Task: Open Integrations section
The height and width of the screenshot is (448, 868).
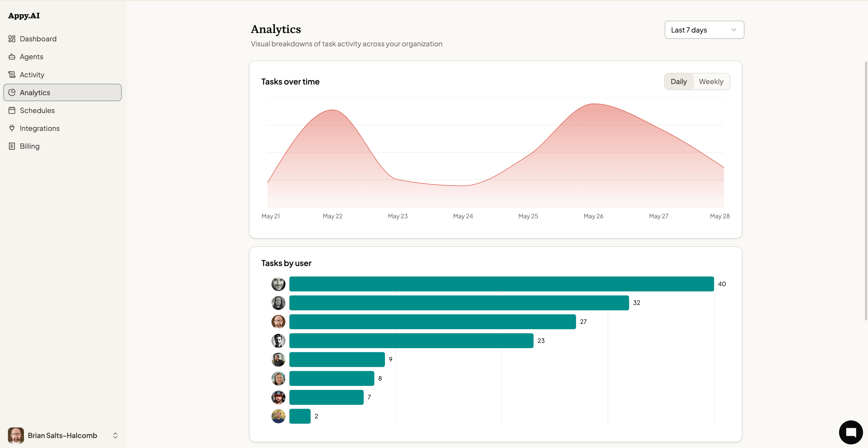Action: (x=62, y=128)
